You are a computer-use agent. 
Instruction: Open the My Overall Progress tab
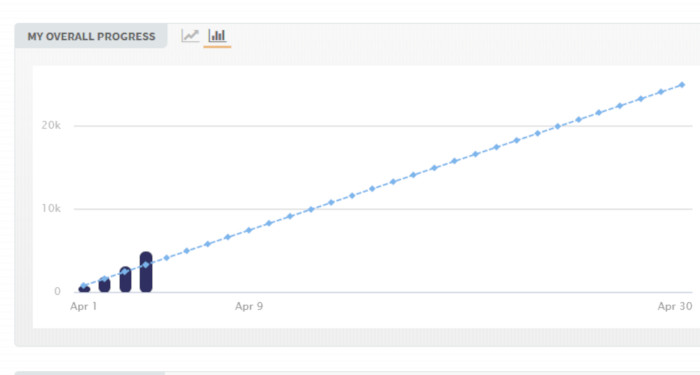[x=91, y=37]
